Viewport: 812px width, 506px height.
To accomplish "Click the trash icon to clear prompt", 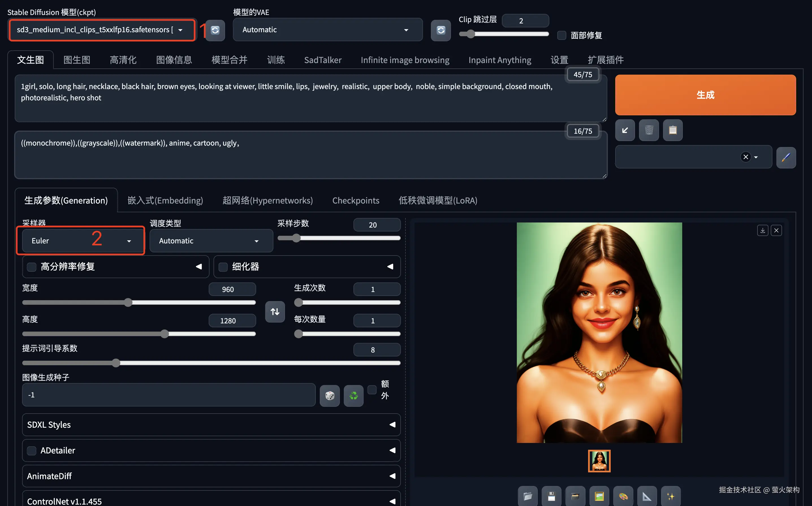I will pos(649,130).
